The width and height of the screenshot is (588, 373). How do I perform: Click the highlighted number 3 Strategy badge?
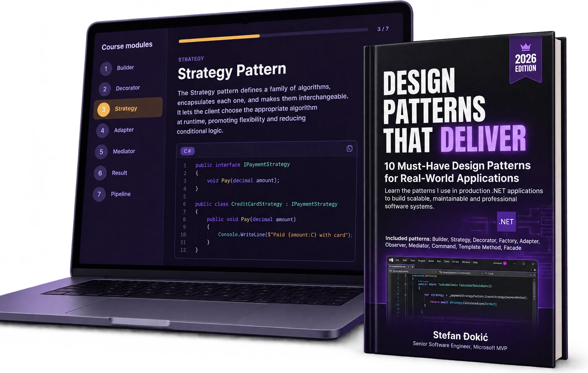click(104, 110)
